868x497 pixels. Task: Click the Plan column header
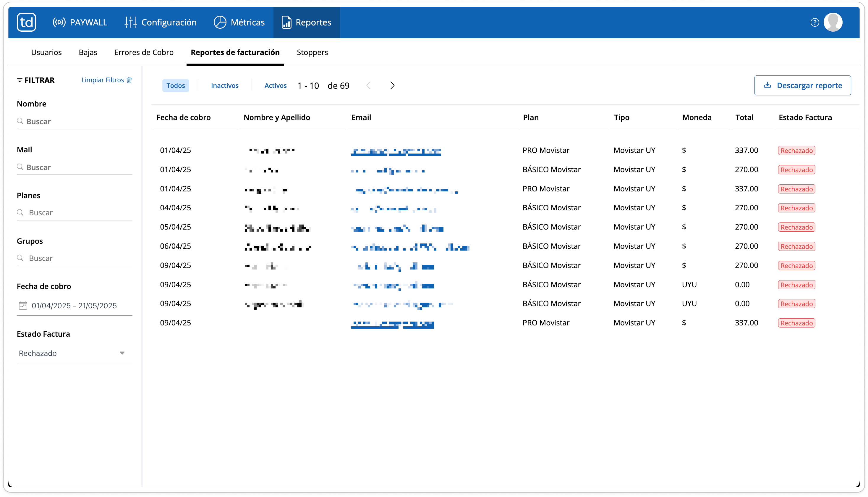[531, 117]
